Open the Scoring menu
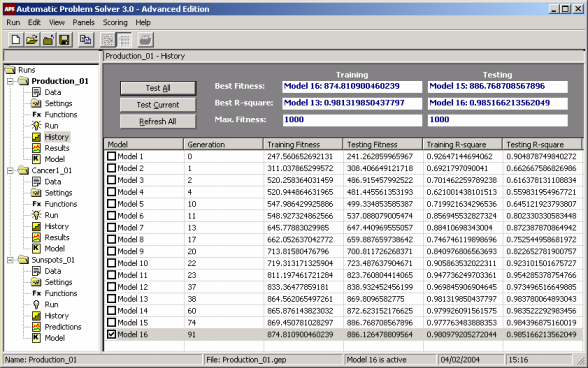Screen dimensions: 588x368 [x=115, y=23]
